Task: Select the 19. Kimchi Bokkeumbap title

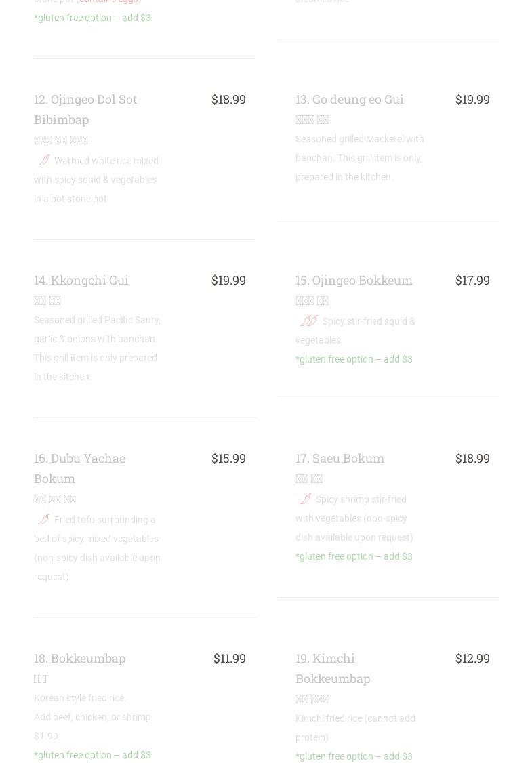Action: pos(332,668)
